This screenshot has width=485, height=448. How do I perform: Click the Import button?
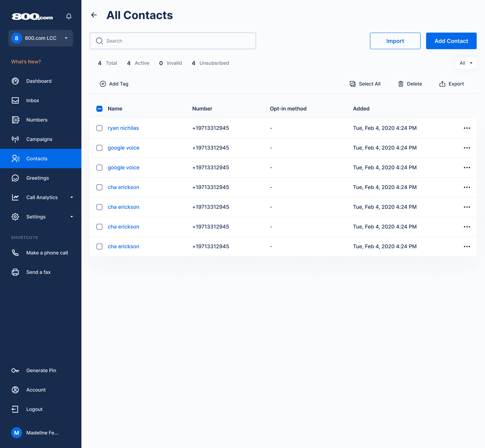(395, 41)
